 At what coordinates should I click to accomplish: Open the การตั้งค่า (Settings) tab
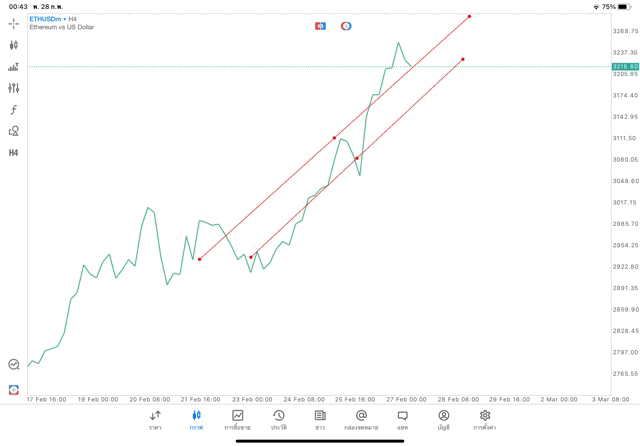[485, 420]
